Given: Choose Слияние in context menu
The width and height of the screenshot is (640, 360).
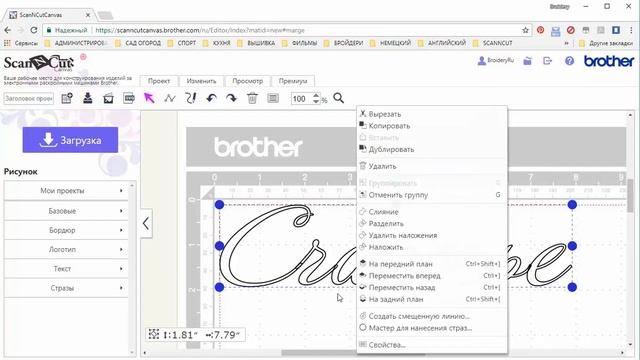Looking at the screenshot, I should 432,212.
